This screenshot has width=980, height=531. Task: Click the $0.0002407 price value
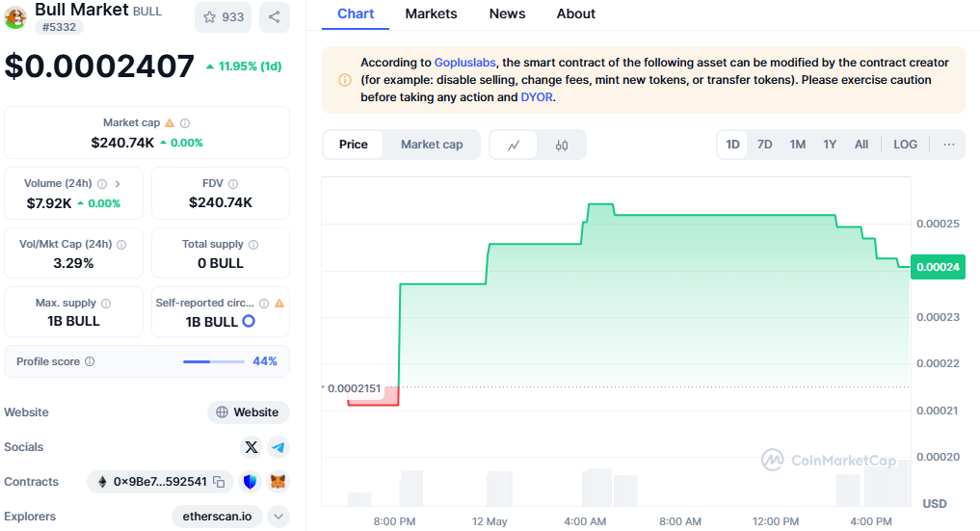(x=99, y=66)
